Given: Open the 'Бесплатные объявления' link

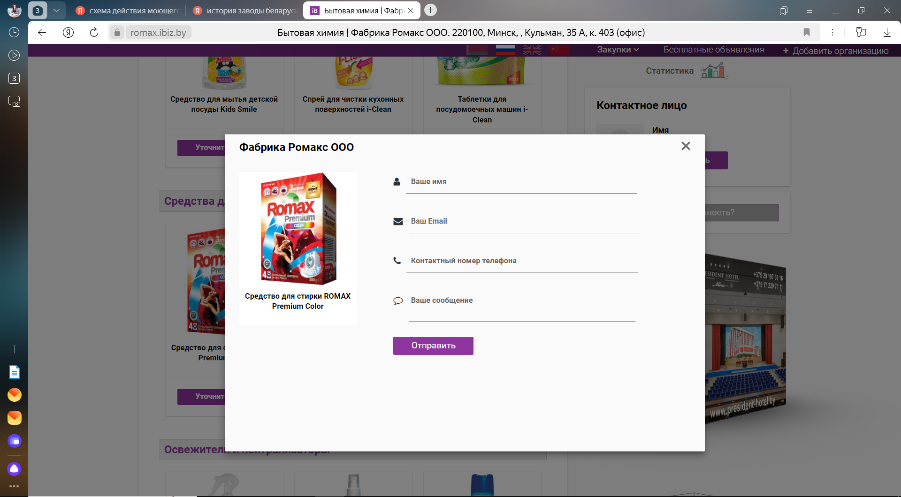Looking at the screenshot, I should coord(714,50).
